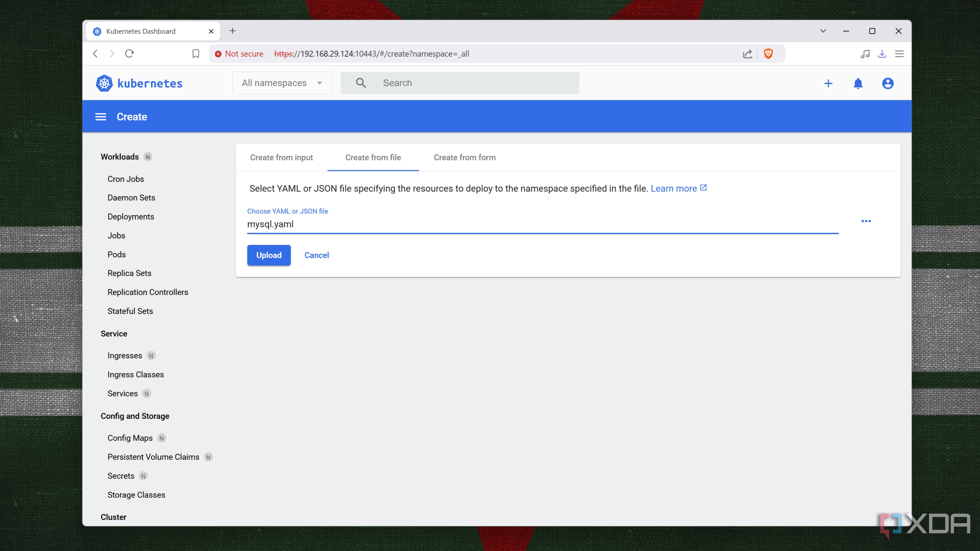Click the N badge next to Ingresses
Viewport: 980px width, 551px height.
tap(151, 356)
